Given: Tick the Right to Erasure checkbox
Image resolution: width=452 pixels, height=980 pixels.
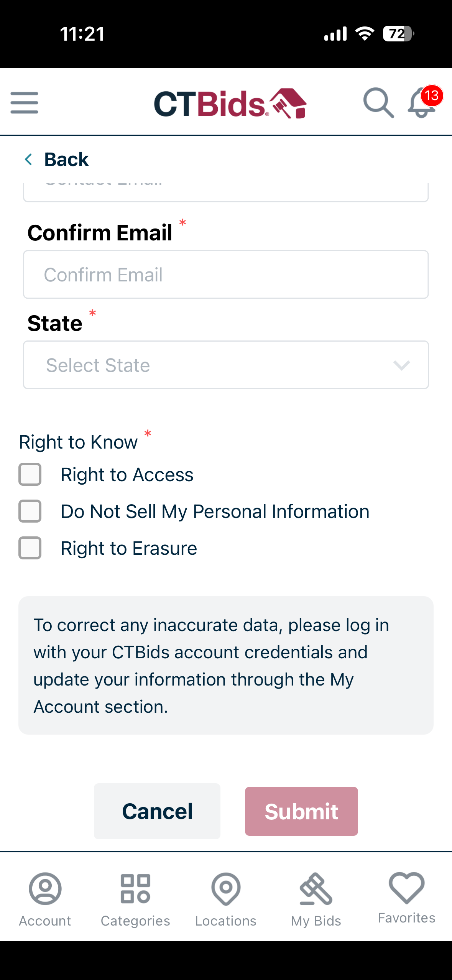Looking at the screenshot, I should click(x=30, y=548).
